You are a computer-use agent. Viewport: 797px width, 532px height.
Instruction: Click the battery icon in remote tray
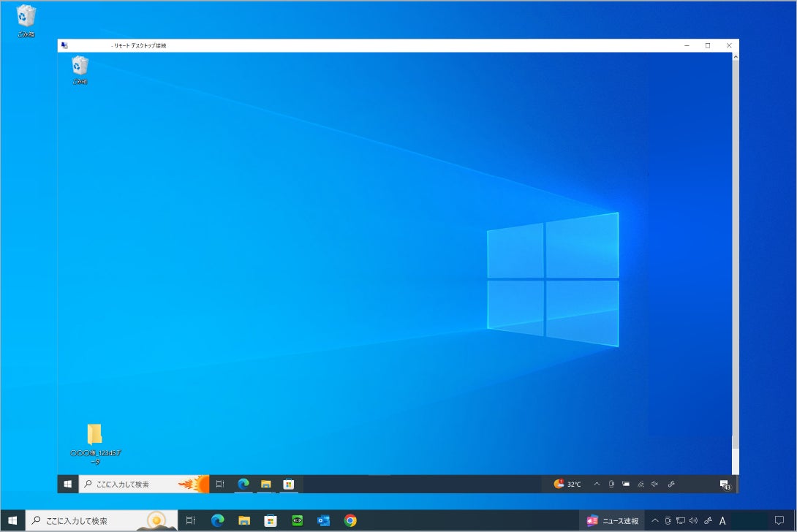[626, 484]
